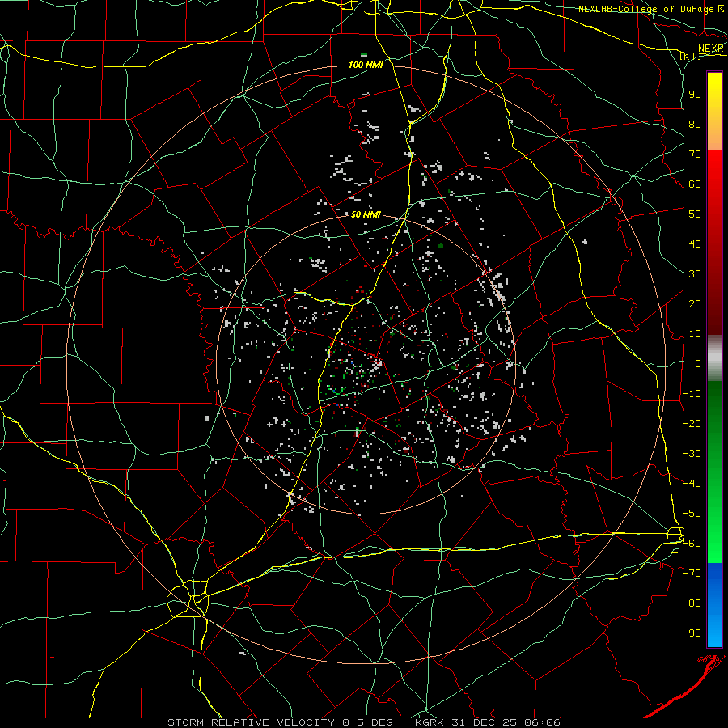Click the -70 value on velocity scale
Screen dimensions: 728x728
tap(692, 574)
